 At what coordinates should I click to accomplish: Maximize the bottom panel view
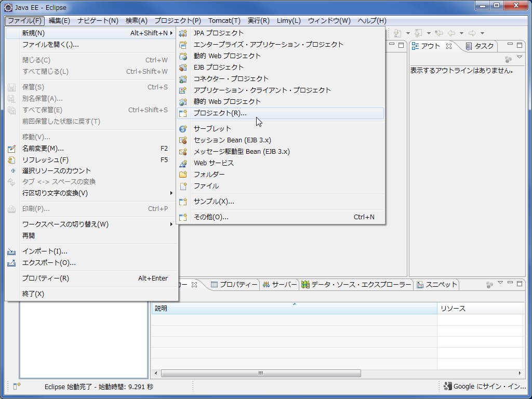pos(520,283)
